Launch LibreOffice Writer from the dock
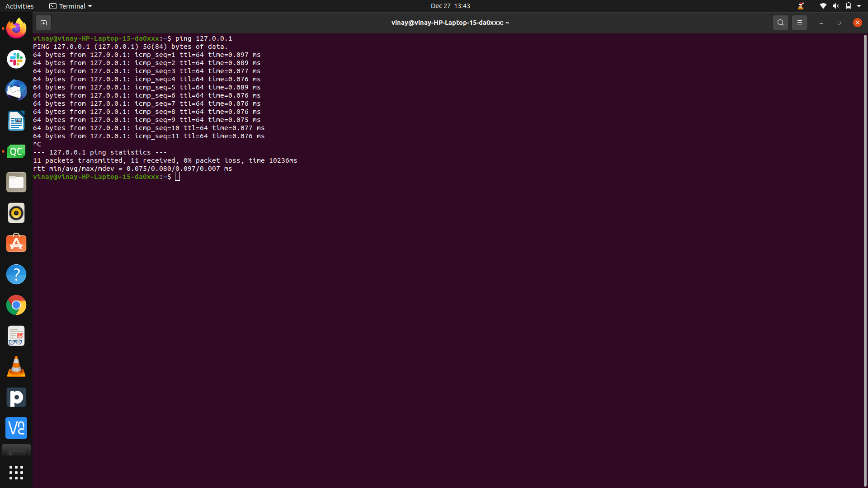Screen dimensions: 868x488 pos(16,121)
